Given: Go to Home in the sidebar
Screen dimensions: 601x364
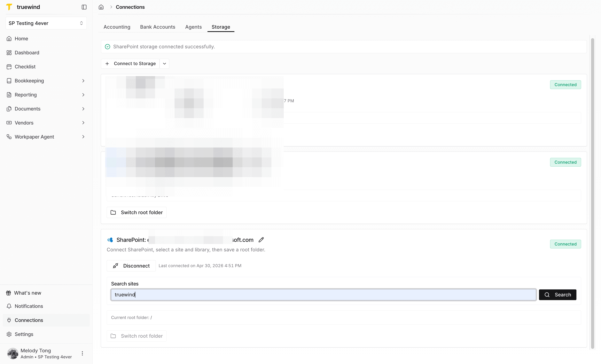Looking at the screenshot, I should (21, 39).
